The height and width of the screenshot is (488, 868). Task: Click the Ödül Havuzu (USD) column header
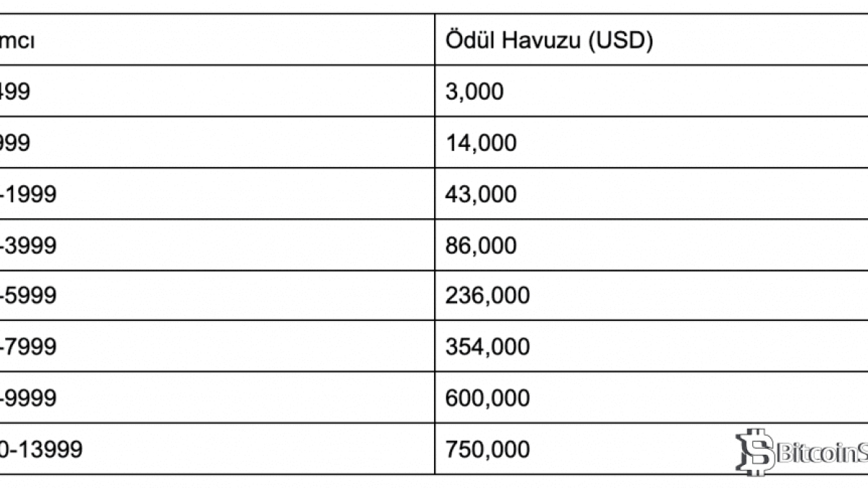click(549, 40)
